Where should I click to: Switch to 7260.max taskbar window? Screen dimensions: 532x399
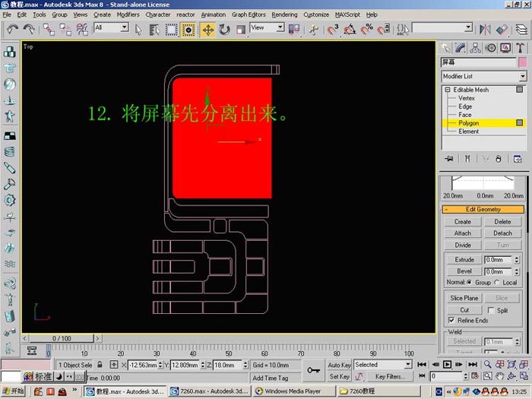pos(210,391)
